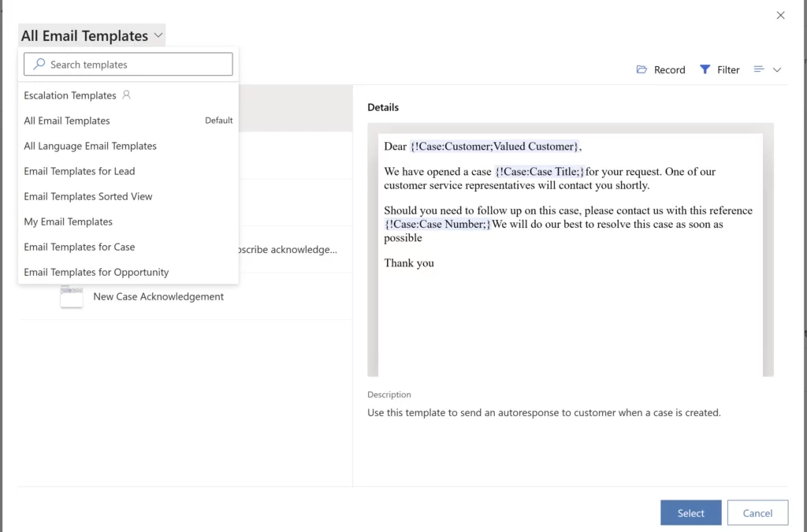Choose All Language Email Templates view
807x532 pixels.
coord(128,146)
